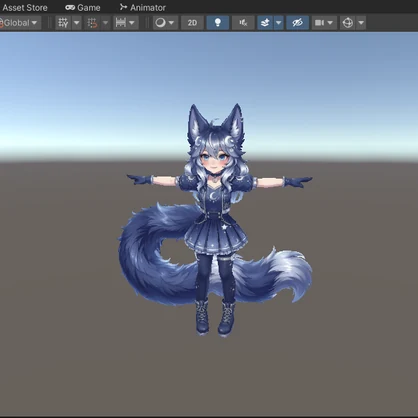The width and height of the screenshot is (418, 418).
Task: Open scene effects options dropdown arrow
Action: [279, 23]
